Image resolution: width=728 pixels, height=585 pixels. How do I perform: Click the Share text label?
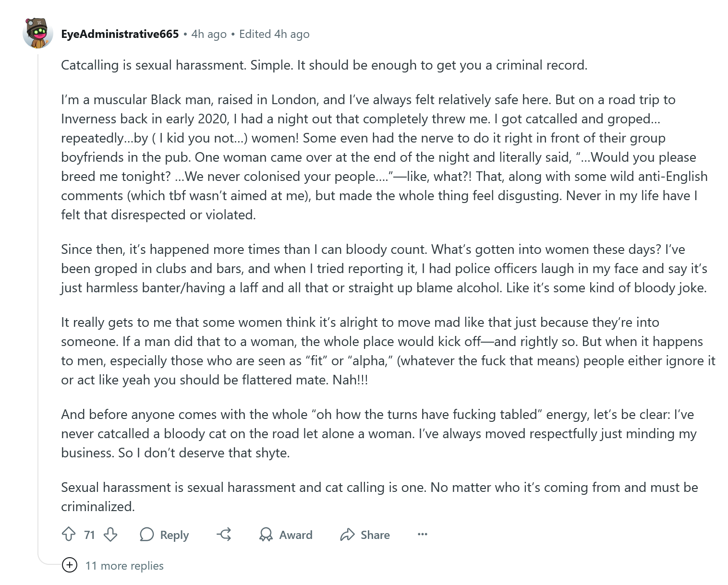tap(375, 535)
